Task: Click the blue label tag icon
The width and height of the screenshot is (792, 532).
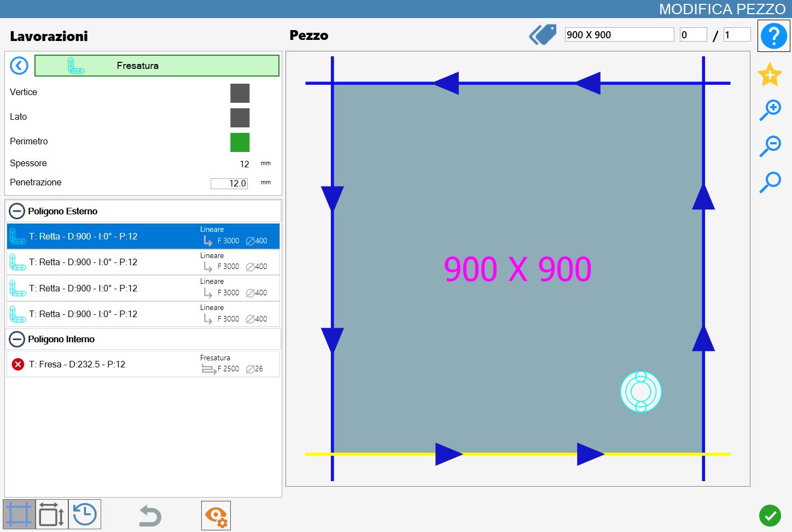Action: (543, 35)
